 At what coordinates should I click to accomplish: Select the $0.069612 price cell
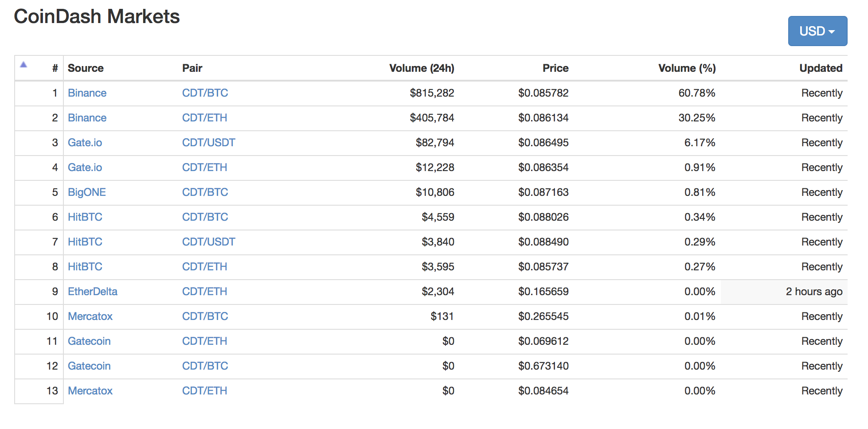543,341
